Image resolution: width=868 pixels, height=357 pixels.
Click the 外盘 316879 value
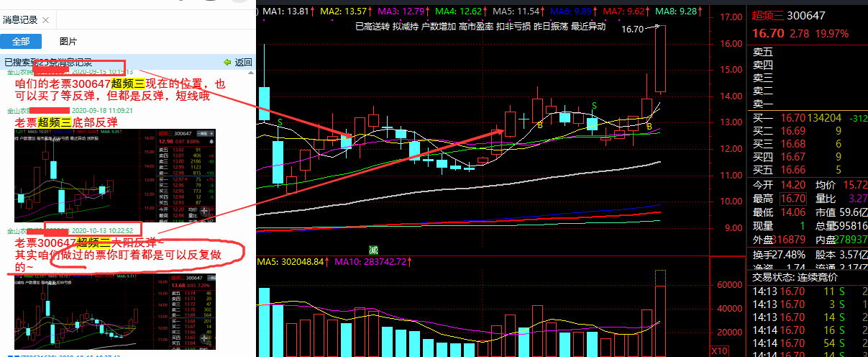coord(790,239)
